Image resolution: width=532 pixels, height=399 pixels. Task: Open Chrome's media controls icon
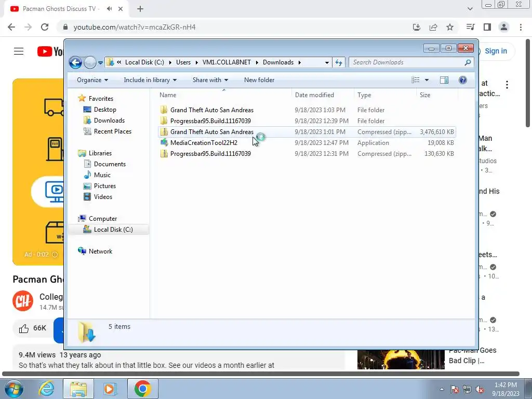tap(471, 27)
